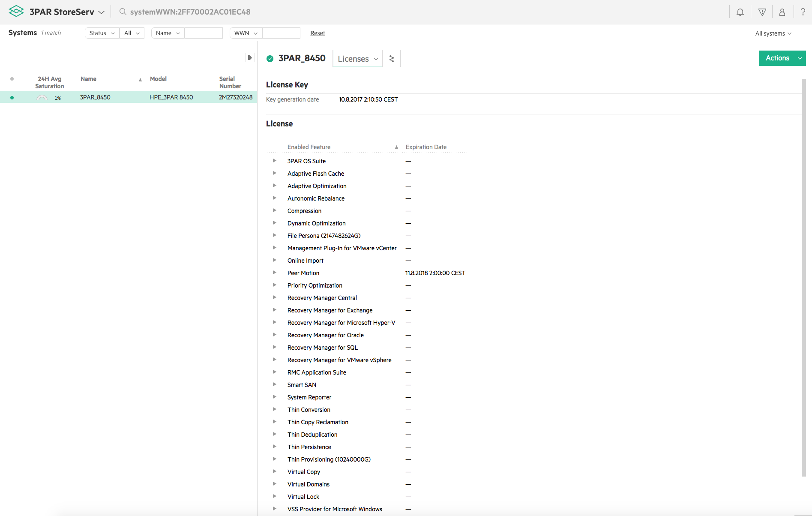Click the HPE_3PAR 8450 model cell
This screenshot has width=812, height=516.
171,97
